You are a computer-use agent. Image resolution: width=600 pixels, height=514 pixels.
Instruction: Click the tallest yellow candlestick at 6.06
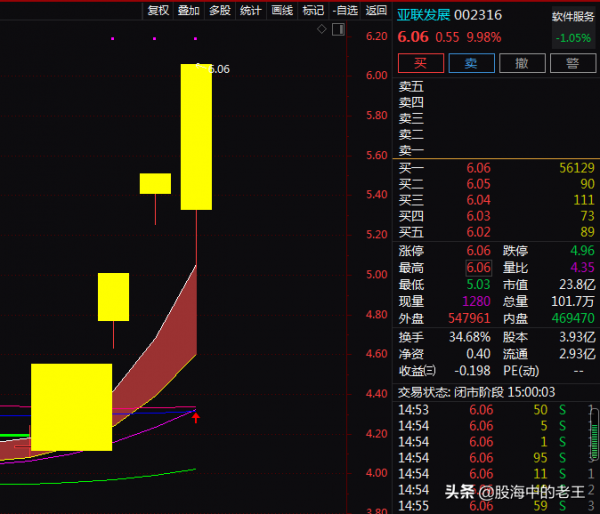click(x=196, y=137)
